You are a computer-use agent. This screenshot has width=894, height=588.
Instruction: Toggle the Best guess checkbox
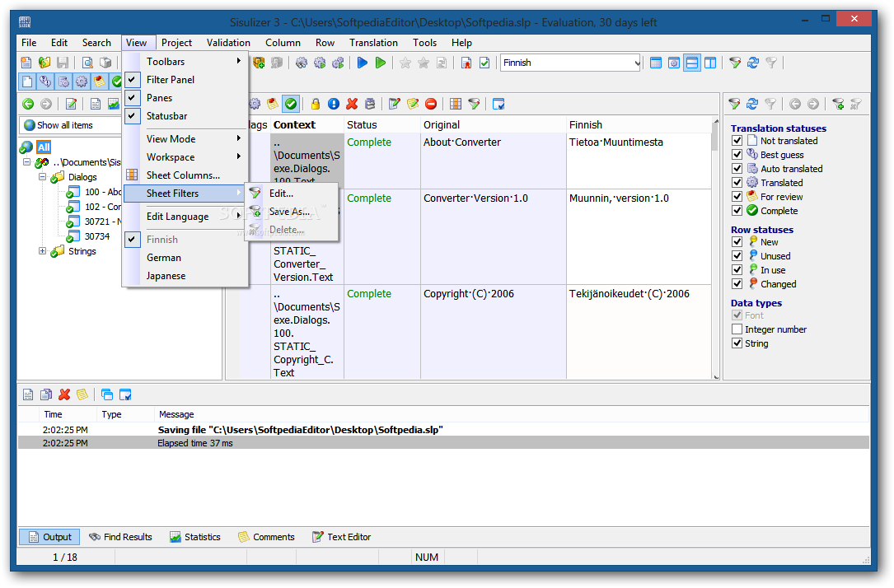tap(737, 154)
